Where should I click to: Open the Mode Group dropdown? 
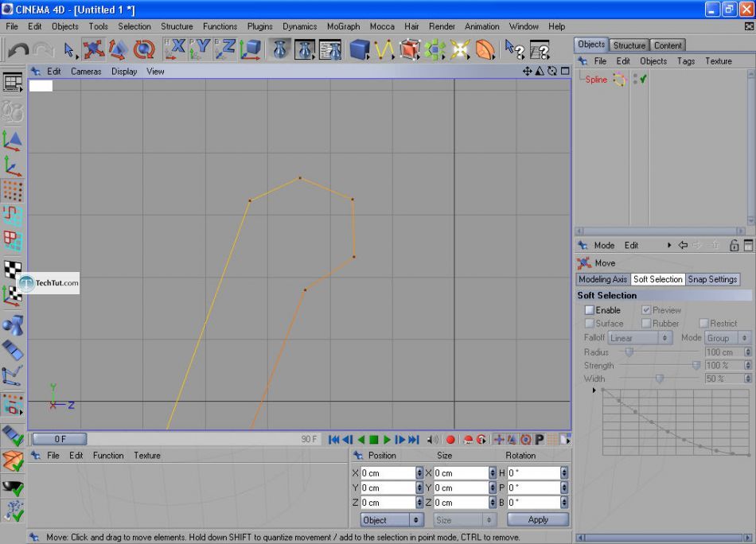point(727,338)
